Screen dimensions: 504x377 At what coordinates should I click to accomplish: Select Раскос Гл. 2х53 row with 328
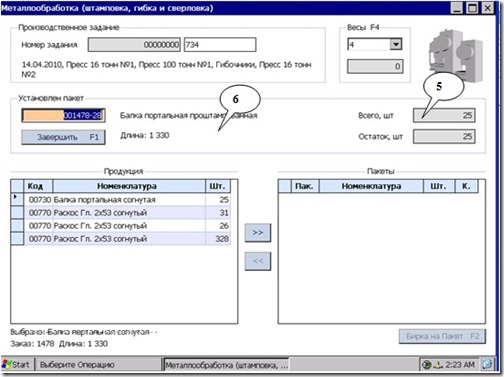120,239
